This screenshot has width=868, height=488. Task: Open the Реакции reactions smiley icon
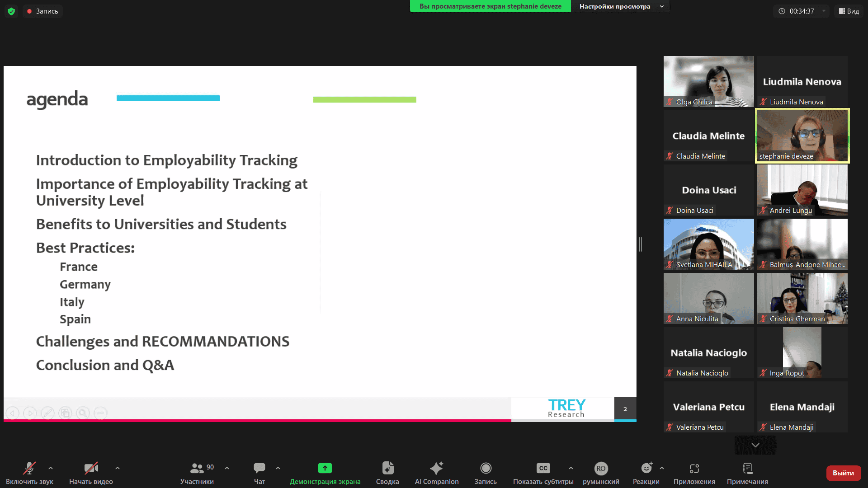[646, 468]
